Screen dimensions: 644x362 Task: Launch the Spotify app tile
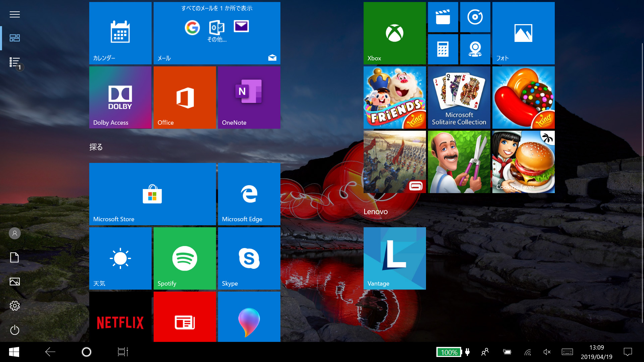[x=184, y=258]
